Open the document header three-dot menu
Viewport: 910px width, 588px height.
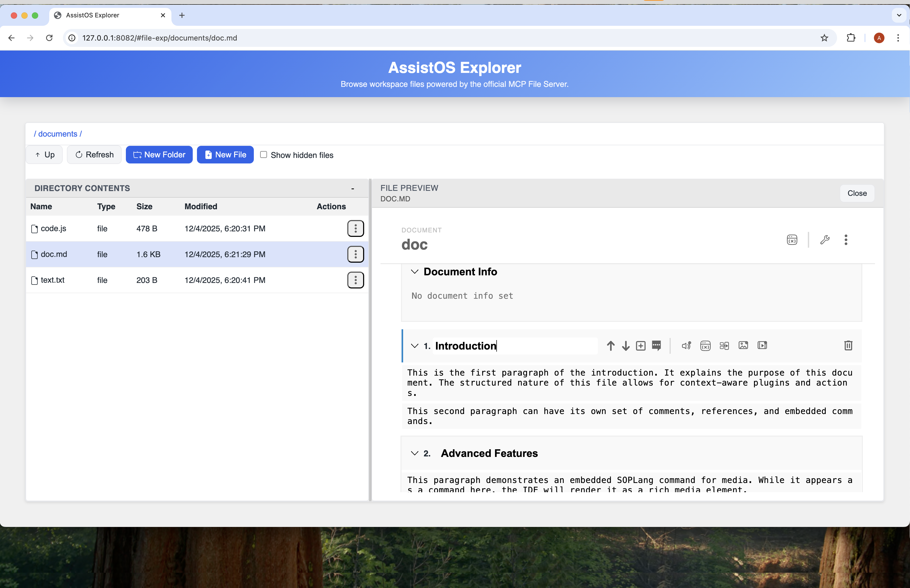[846, 240]
